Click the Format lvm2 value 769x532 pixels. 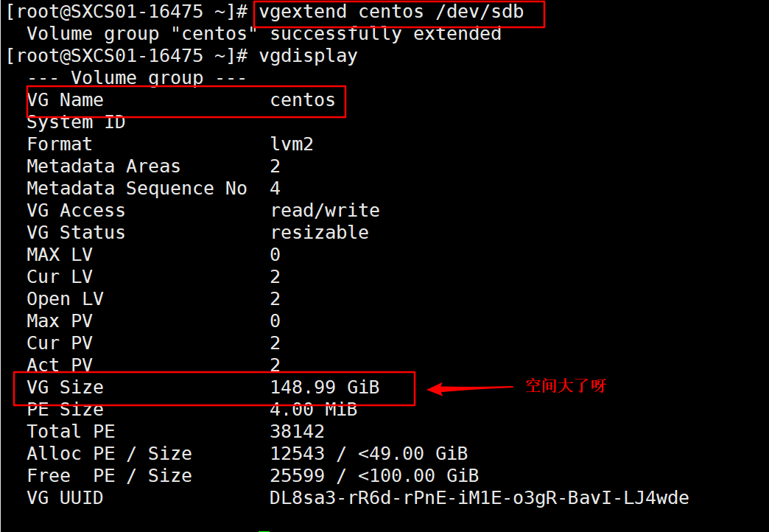pyautogui.click(x=292, y=144)
